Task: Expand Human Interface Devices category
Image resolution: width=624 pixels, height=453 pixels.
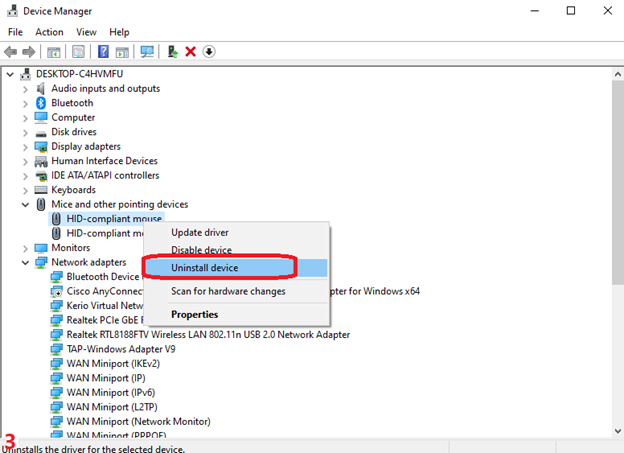Action: [x=25, y=162]
